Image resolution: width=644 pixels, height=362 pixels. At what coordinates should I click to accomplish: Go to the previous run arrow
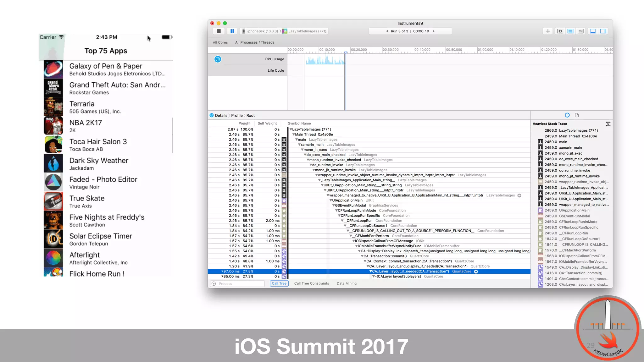(x=387, y=31)
